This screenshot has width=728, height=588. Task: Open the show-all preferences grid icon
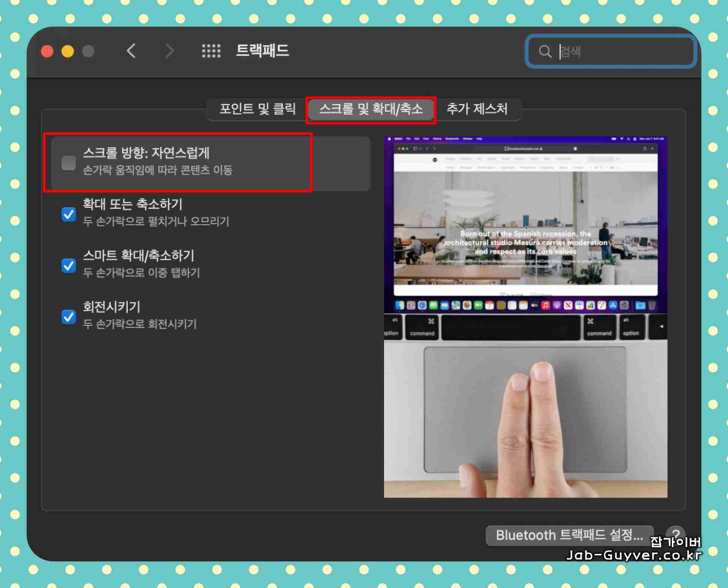pos(211,51)
